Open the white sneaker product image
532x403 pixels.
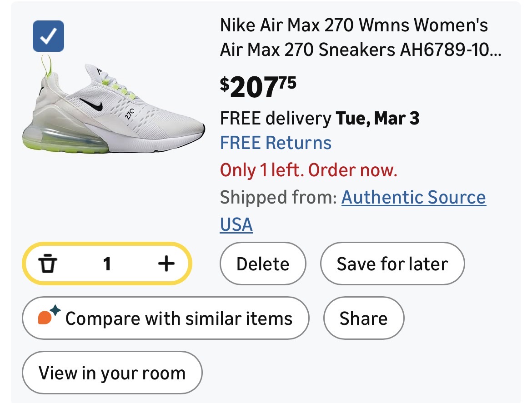click(x=114, y=109)
